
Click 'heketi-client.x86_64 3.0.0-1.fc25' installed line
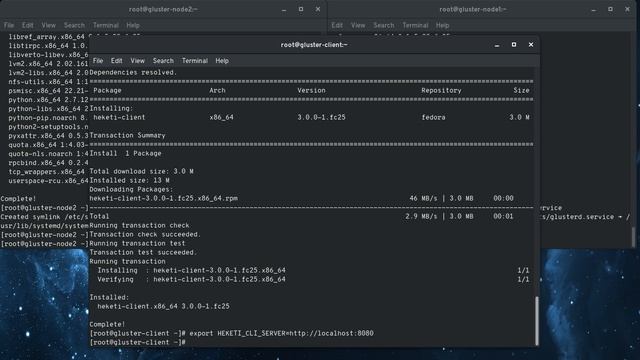163,307
